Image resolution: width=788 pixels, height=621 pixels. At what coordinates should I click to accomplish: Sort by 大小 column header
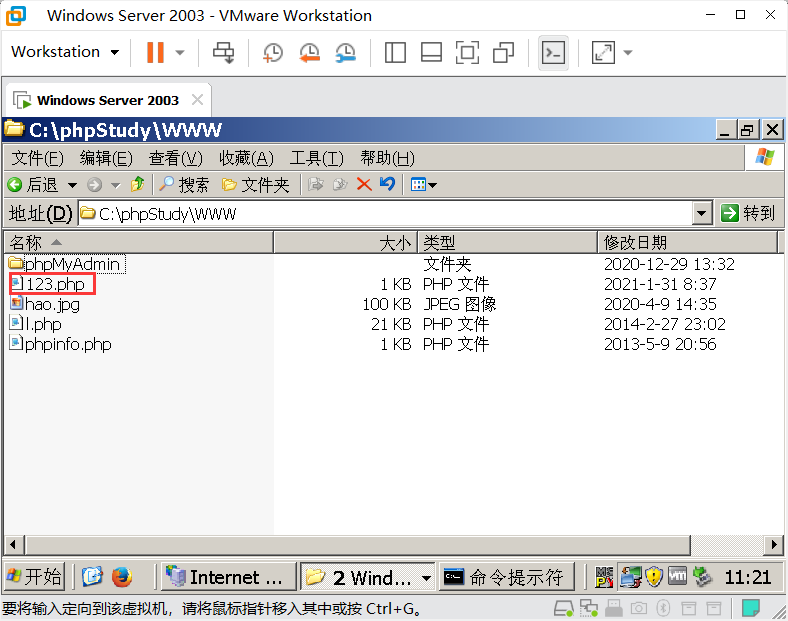tap(345, 243)
